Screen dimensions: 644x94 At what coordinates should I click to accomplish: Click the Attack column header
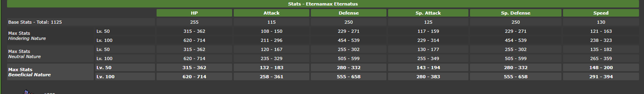[x=271, y=13]
